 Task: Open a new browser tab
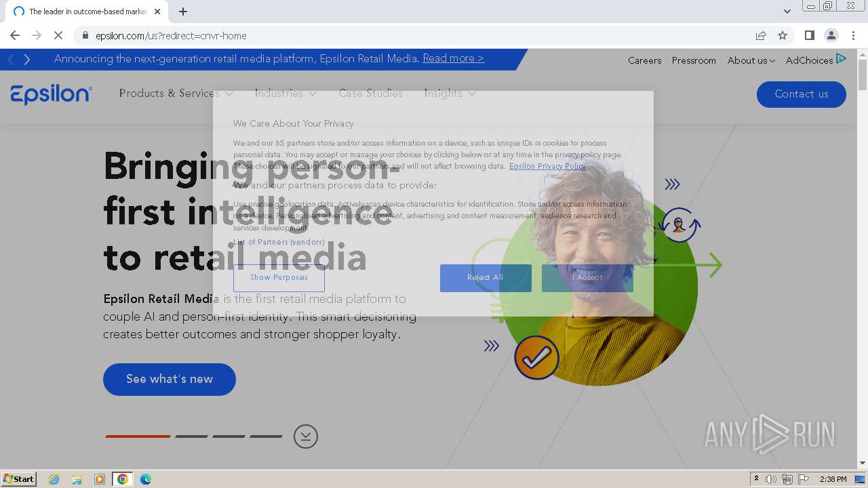point(183,12)
